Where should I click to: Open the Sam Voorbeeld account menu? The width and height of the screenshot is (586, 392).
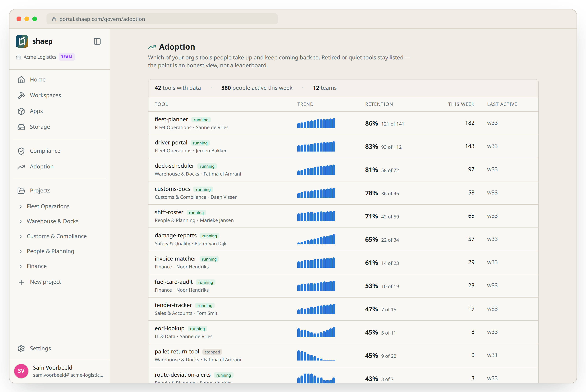click(x=60, y=371)
